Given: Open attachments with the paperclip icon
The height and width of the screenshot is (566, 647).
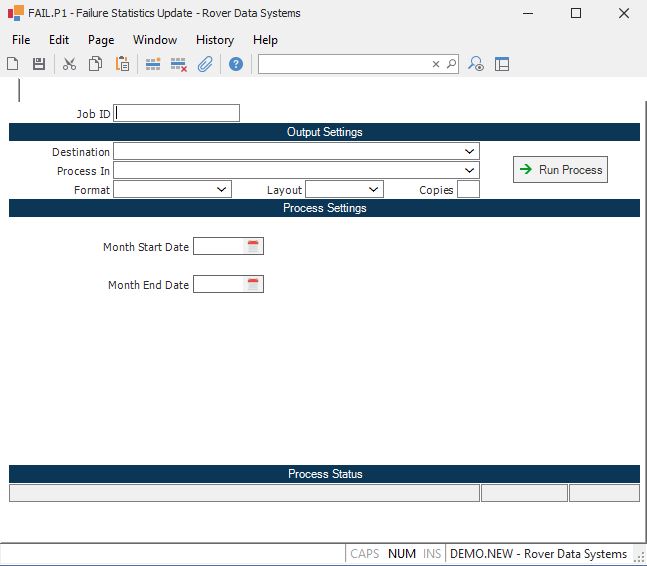Looking at the screenshot, I should pyautogui.click(x=205, y=64).
